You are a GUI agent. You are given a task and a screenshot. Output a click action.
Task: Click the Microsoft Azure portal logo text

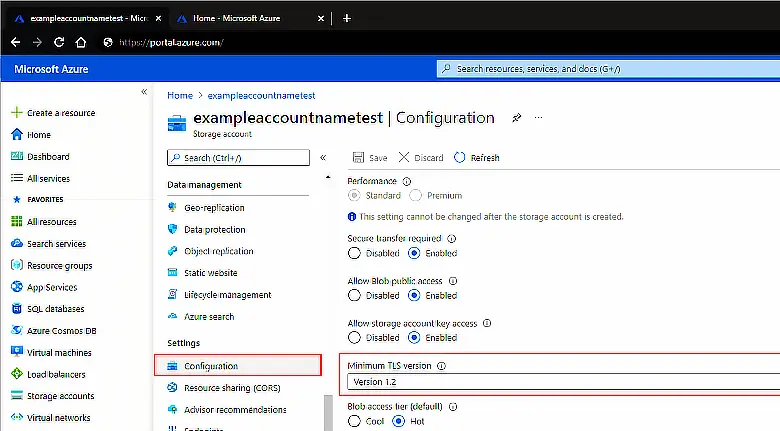click(51, 69)
